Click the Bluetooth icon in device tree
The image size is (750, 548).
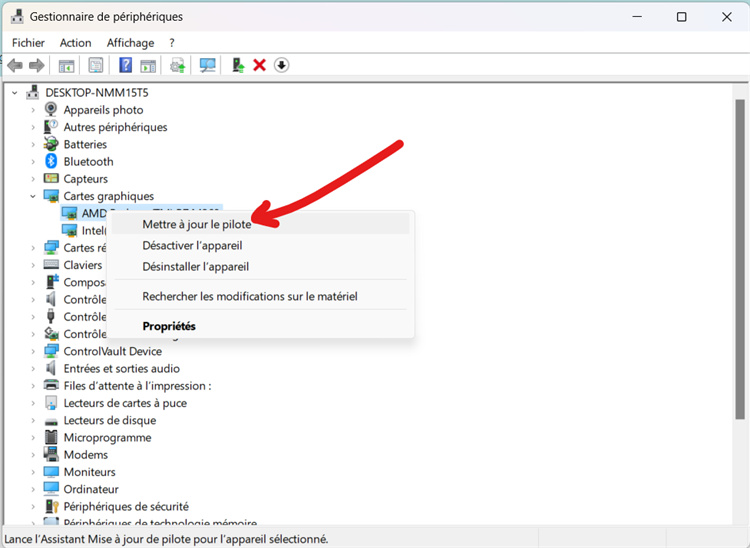pos(52,161)
